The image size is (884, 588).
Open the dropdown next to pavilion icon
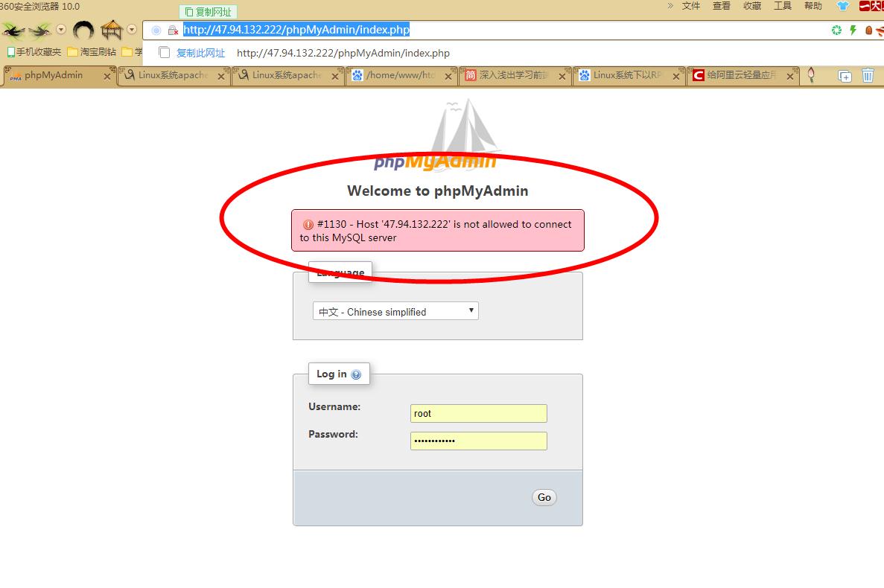(x=132, y=29)
